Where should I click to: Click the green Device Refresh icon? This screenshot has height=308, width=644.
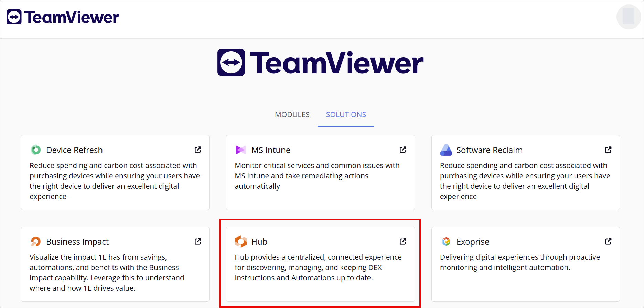(36, 150)
